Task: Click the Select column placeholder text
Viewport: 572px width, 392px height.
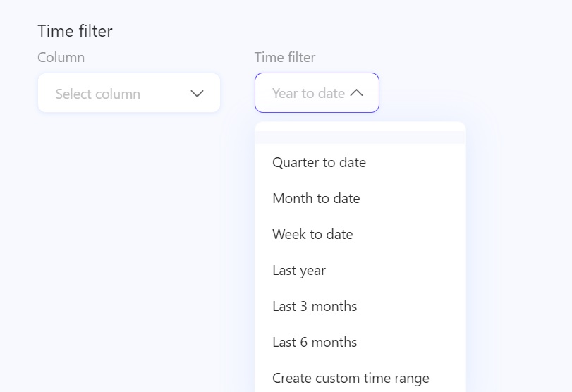Action: pos(98,94)
